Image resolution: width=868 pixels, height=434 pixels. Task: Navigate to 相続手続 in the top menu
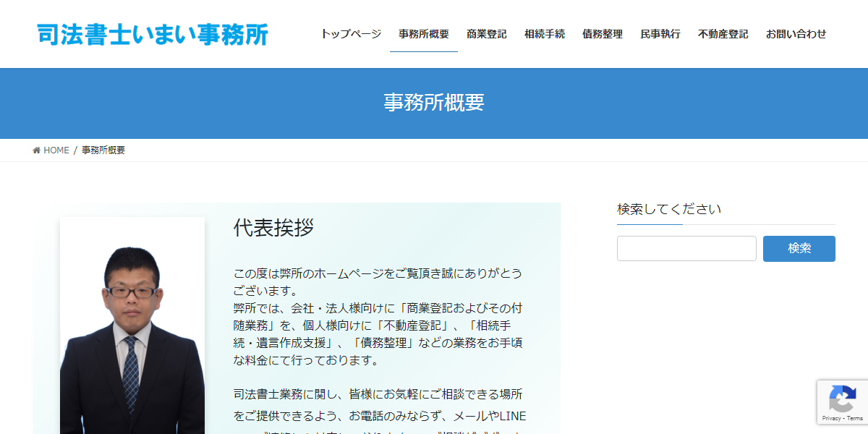point(543,33)
